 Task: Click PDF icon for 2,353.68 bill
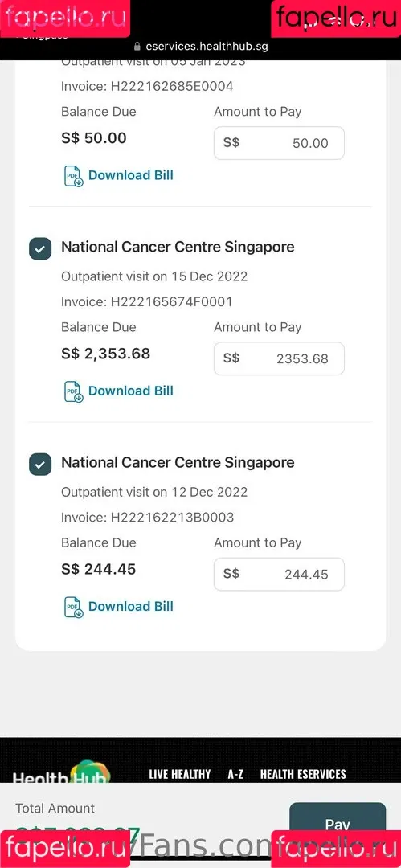tap(74, 391)
